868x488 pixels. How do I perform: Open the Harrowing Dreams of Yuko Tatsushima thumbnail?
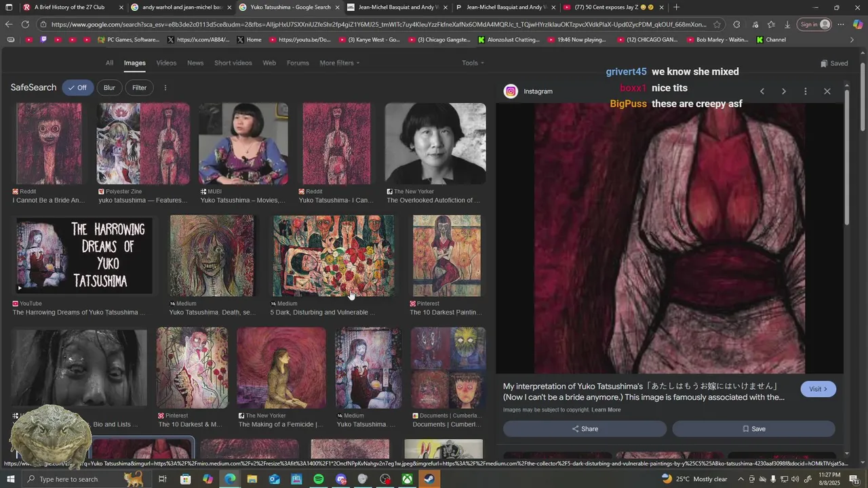84,256
